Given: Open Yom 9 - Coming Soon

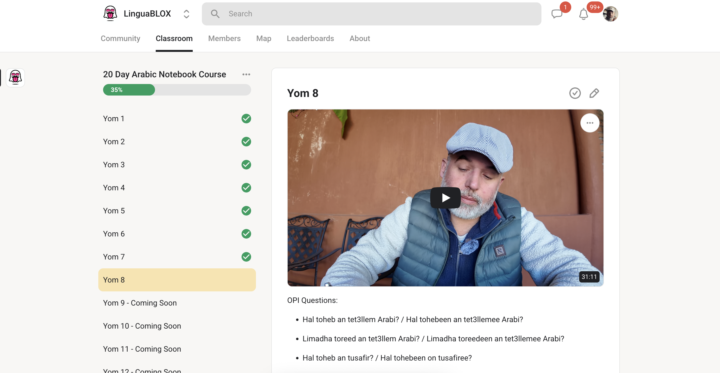Looking at the screenshot, I should point(177,303).
